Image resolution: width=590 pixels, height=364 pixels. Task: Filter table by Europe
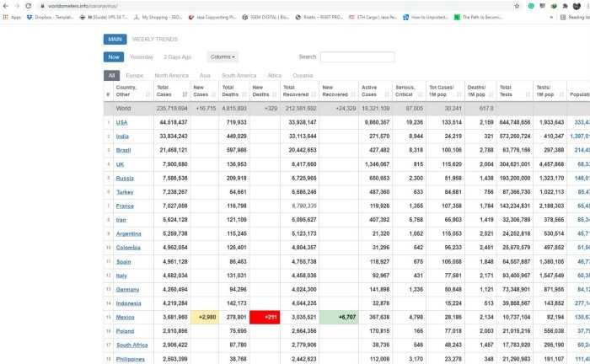pyautogui.click(x=135, y=76)
